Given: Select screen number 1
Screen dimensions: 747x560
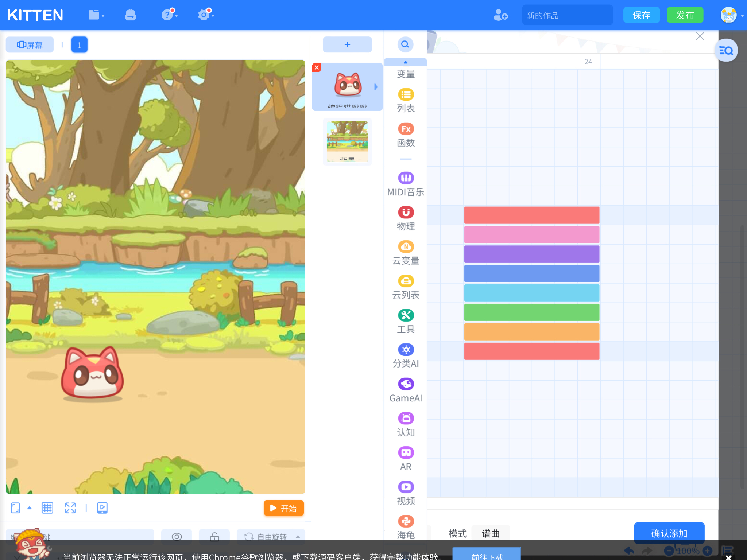Looking at the screenshot, I should click(80, 45).
